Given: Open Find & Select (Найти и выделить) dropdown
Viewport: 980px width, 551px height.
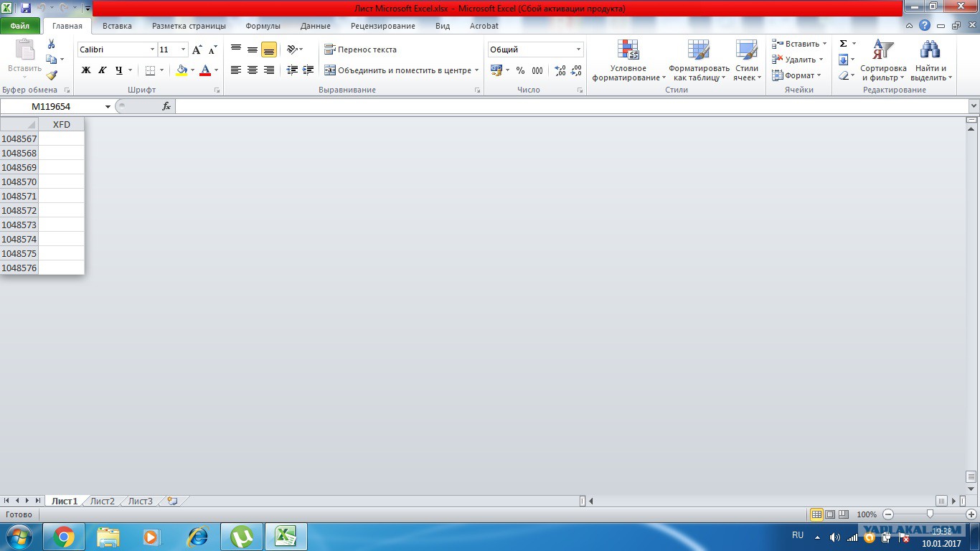Looking at the screenshot, I should pyautogui.click(x=931, y=60).
